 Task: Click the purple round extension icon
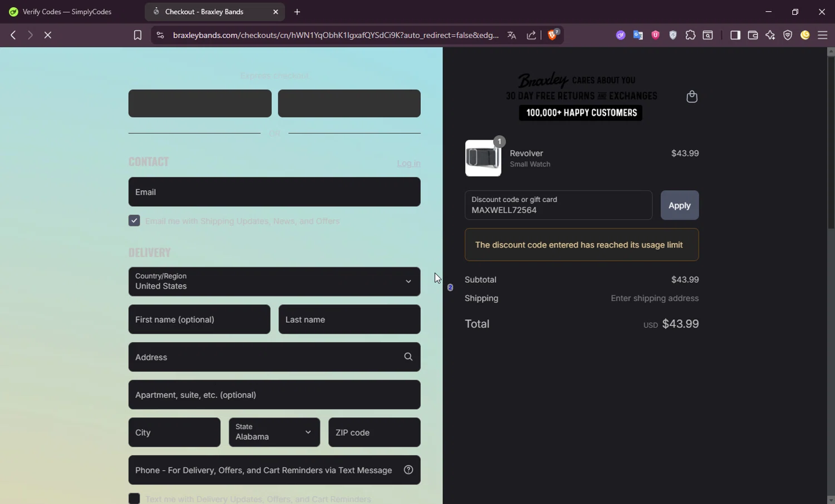pyautogui.click(x=621, y=35)
